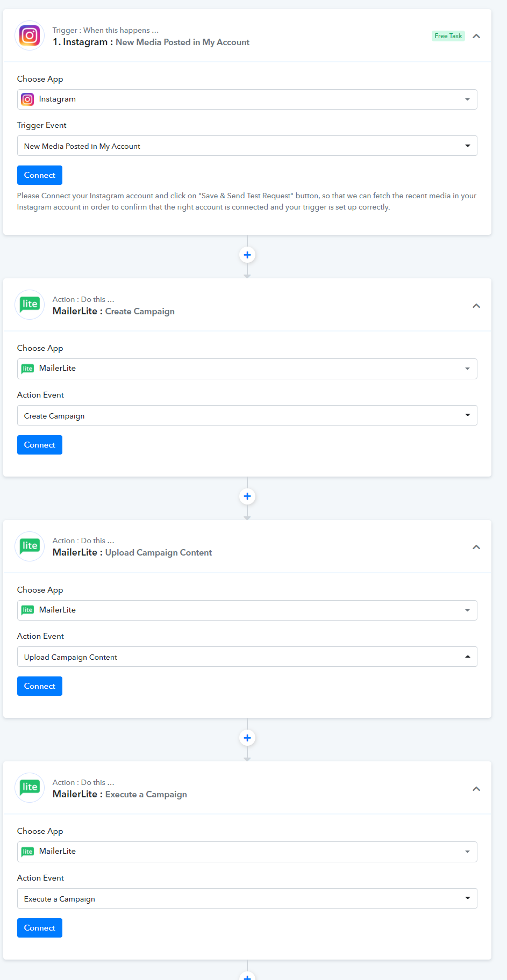Screen dimensions: 507x980
Task: Click the 'Trigger Event' field label
Action: [42, 125]
